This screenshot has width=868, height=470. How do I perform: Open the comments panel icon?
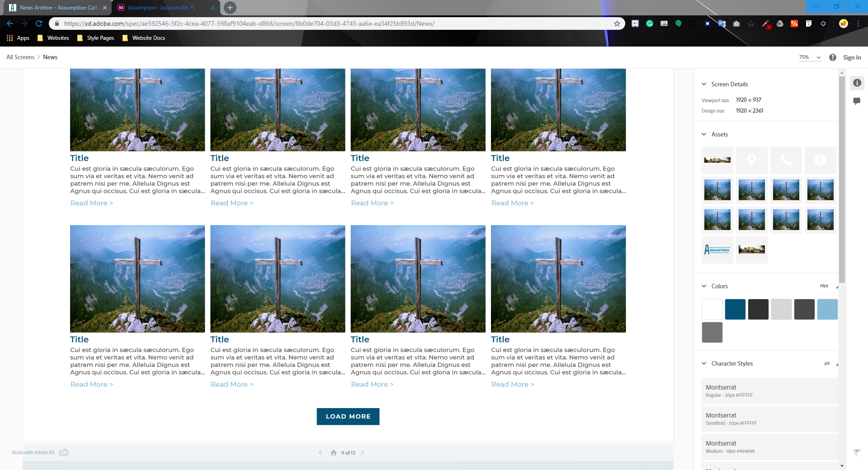click(856, 101)
